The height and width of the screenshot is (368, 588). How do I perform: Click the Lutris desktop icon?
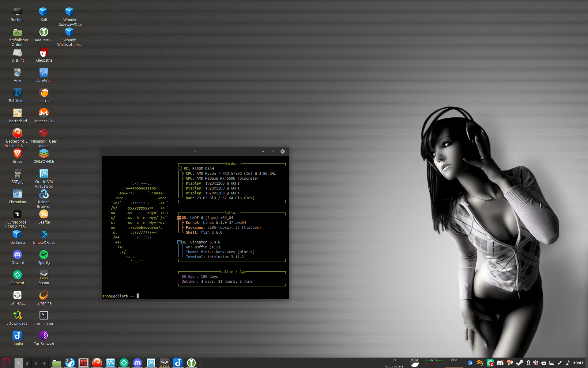coord(43,93)
